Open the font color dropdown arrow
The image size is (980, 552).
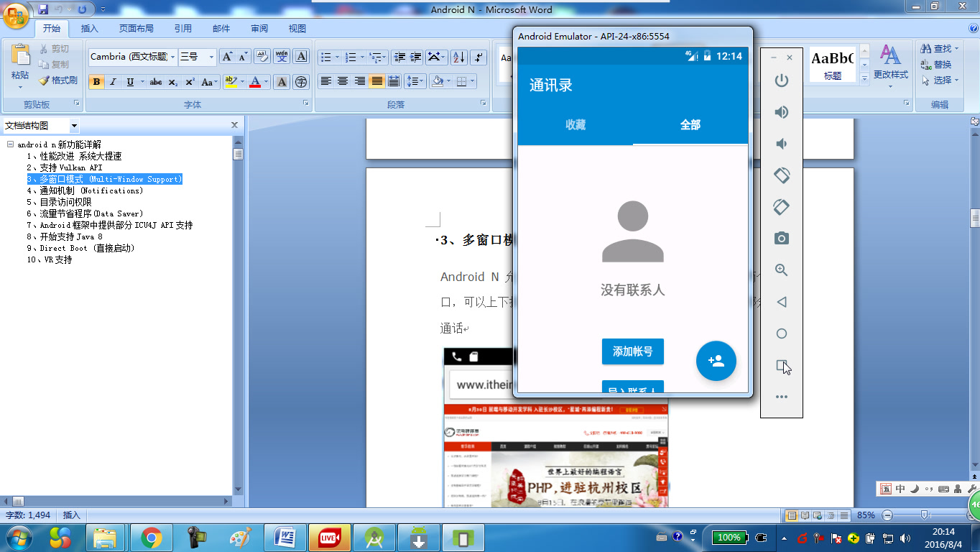pos(267,82)
